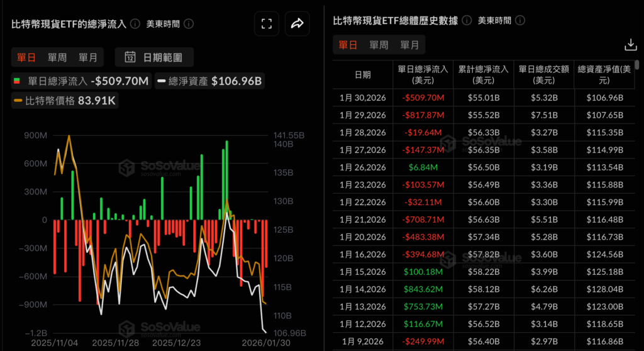Click the table's vertical scrollbar

click(x=636, y=65)
